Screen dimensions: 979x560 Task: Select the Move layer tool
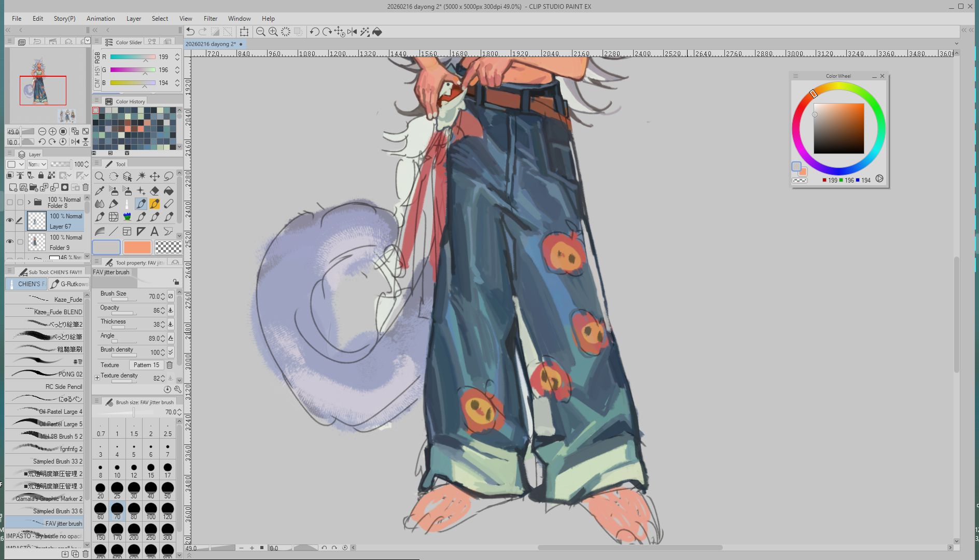click(155, 176)
